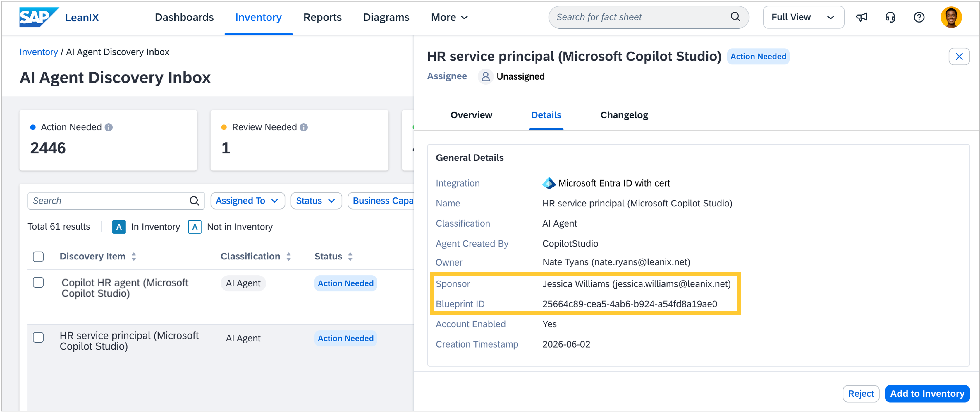Click the Assignee label link

click(447, 76)
